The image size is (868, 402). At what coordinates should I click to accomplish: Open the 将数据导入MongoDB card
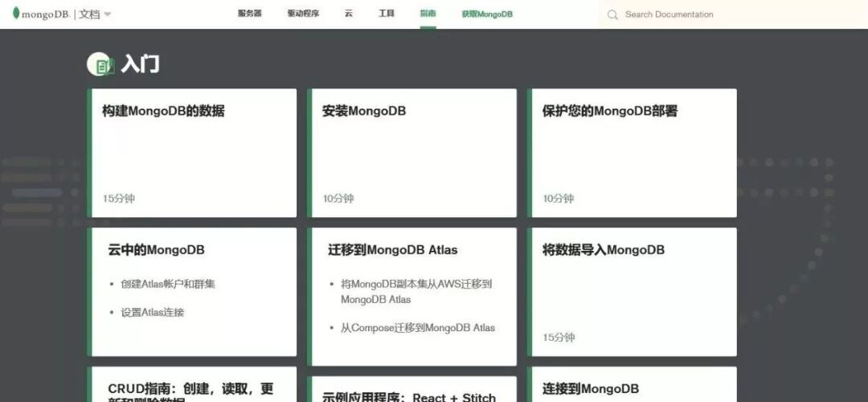[x=633, y=292]
